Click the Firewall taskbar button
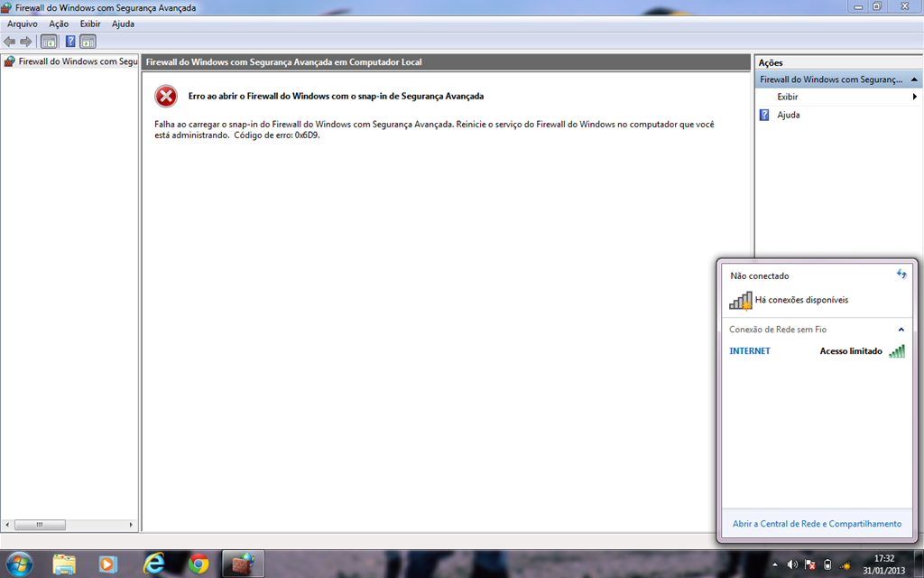 [x=243, y=564]
